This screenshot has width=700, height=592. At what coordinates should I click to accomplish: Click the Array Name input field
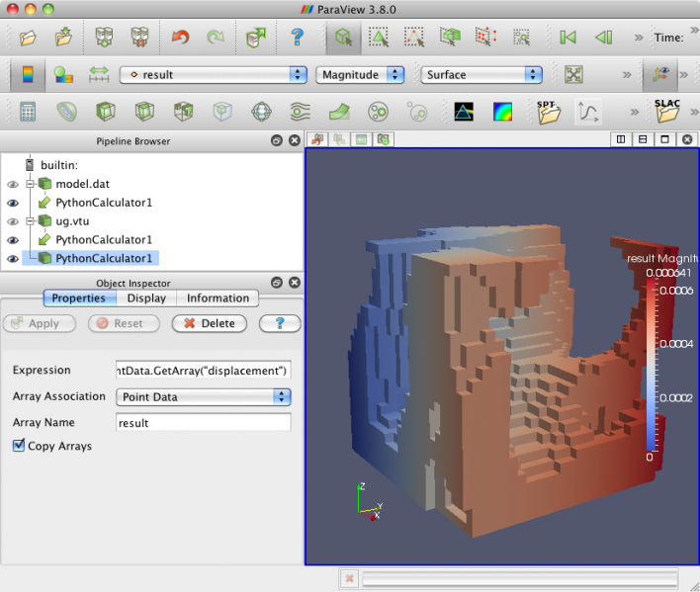[204, 422]
